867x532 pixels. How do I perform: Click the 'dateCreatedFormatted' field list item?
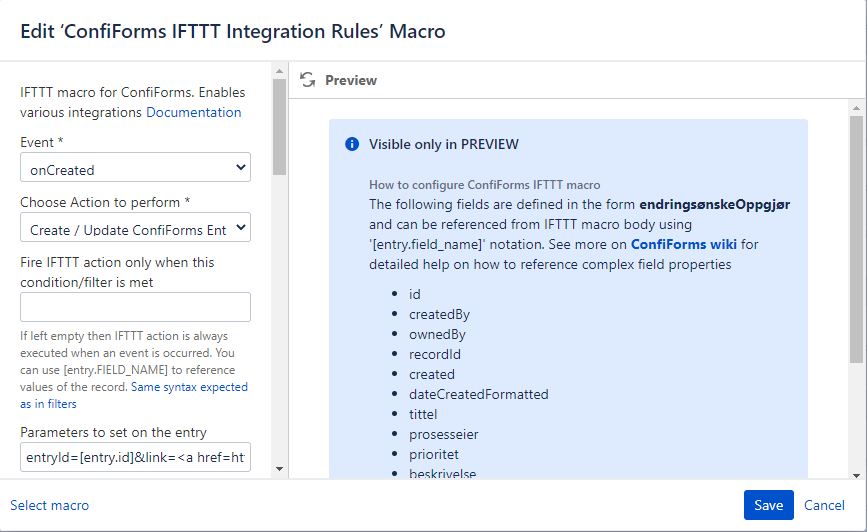pyautogui.click(x=479, y=394)
